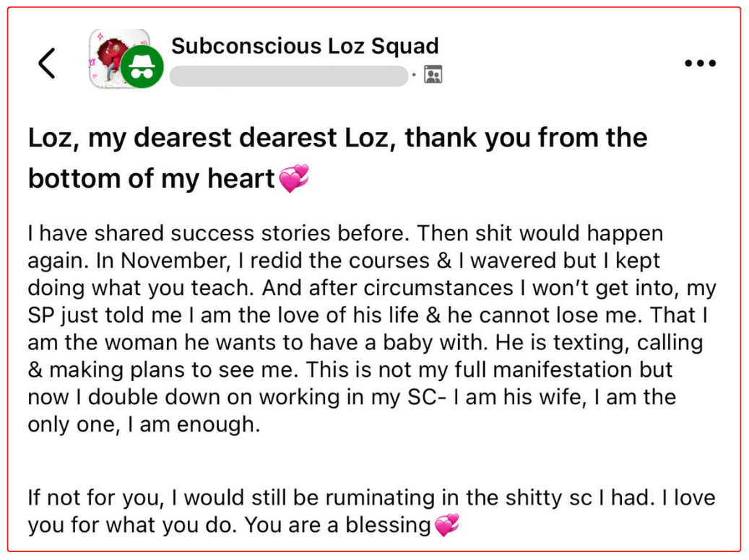
Task: Open the Subconscious Loz Squad group name
Action: coord(305,46)
